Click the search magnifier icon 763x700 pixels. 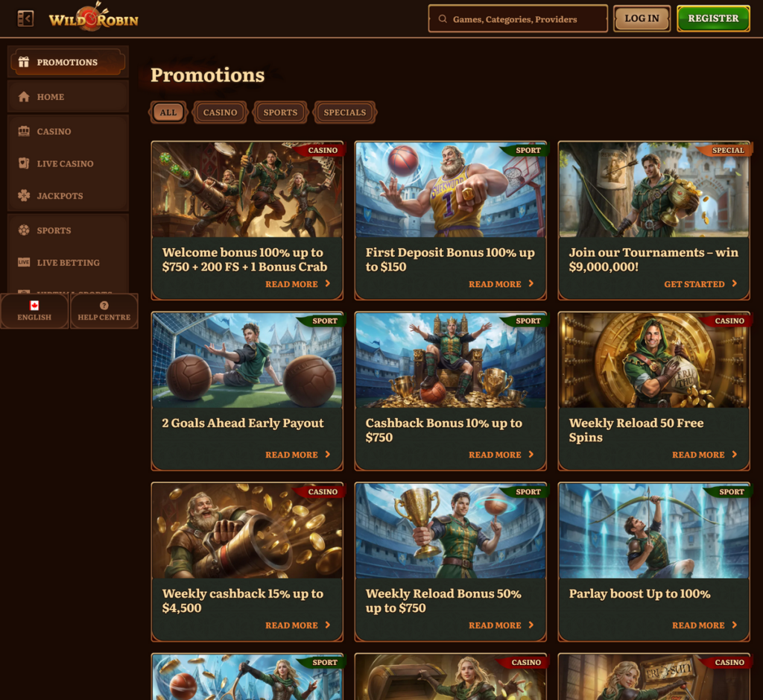click(443, 19)
